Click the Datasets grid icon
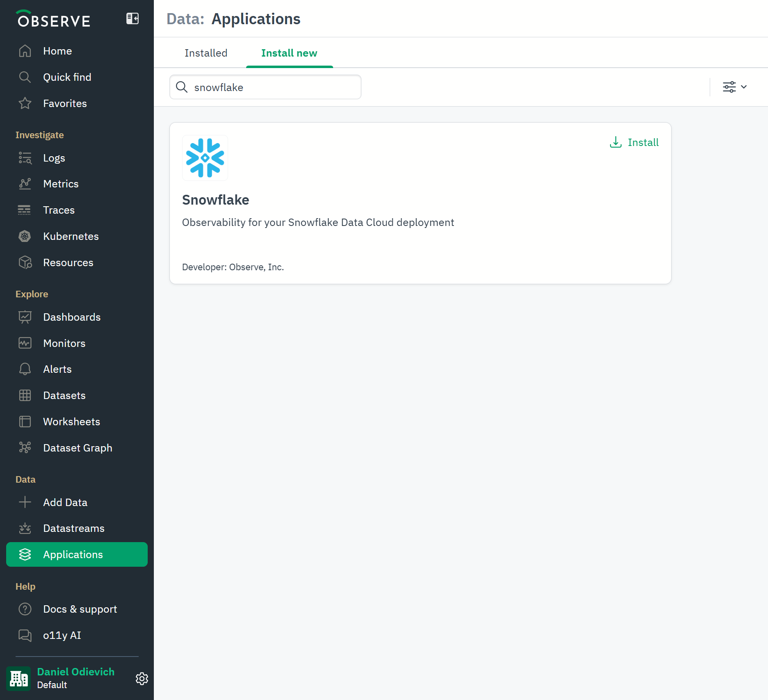 25,395
